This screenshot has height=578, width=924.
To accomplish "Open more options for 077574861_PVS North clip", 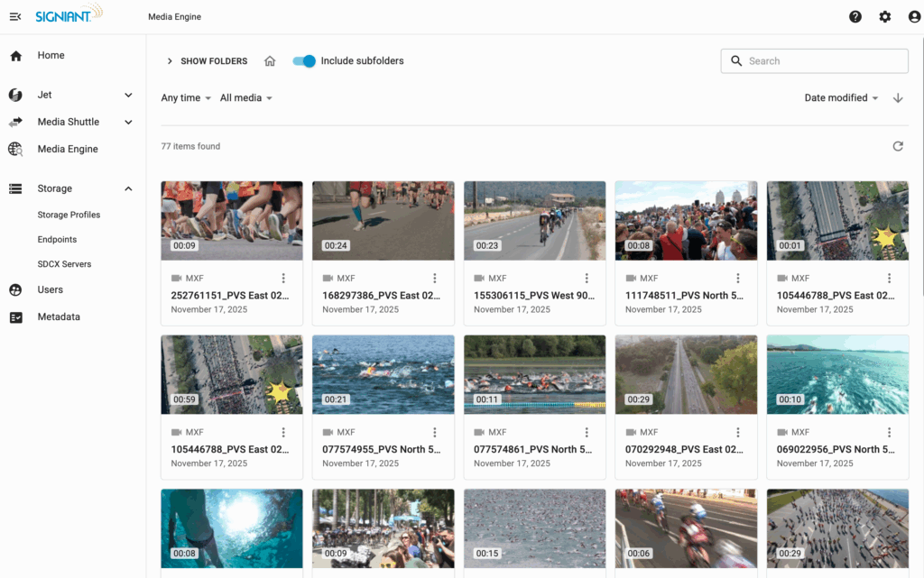I will pos(587,433).
